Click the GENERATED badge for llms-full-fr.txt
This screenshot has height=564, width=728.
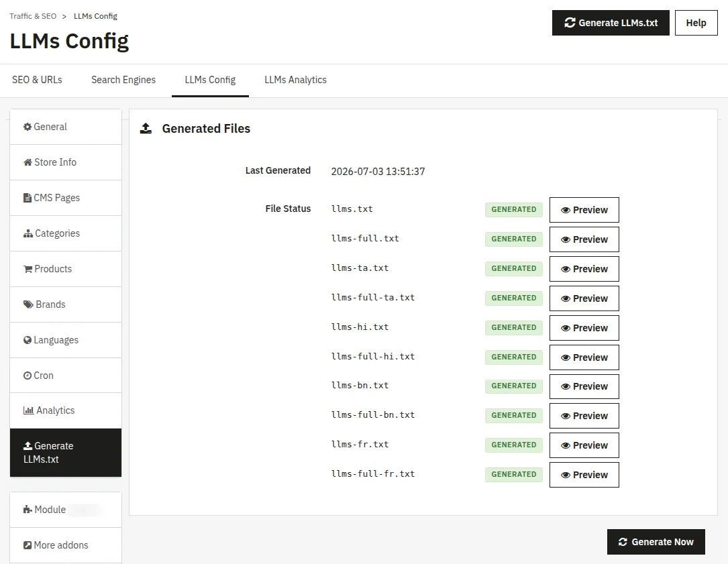coord(513,474)
